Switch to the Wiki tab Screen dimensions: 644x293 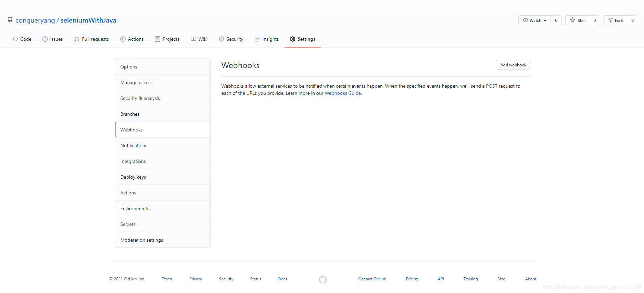pyautogui.click(x=199, y=39)
